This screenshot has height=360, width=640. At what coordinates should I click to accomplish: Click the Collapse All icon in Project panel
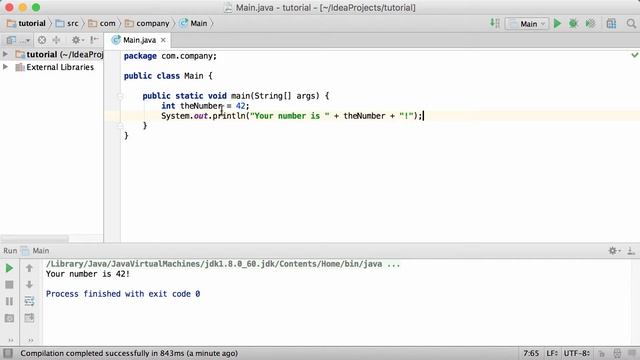56,40
